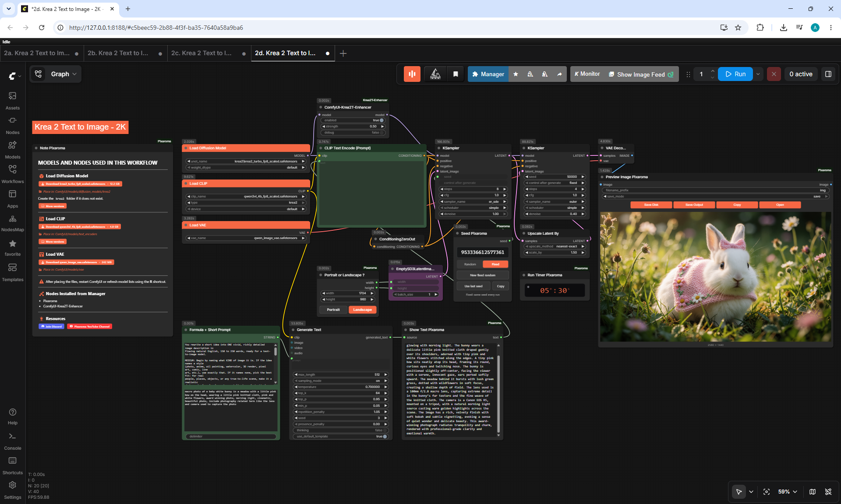Viewport: 841px width, 504px height.
Task: Click the bookmark toolbar icon
Action: click(x=456, y=74)
